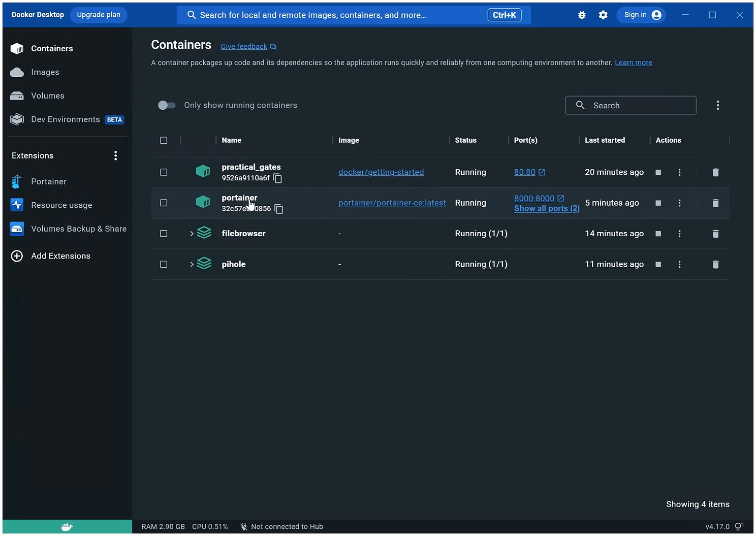Open more actions for filebrowser
Viewport: 756px width, 536px height.
(679, 234)
